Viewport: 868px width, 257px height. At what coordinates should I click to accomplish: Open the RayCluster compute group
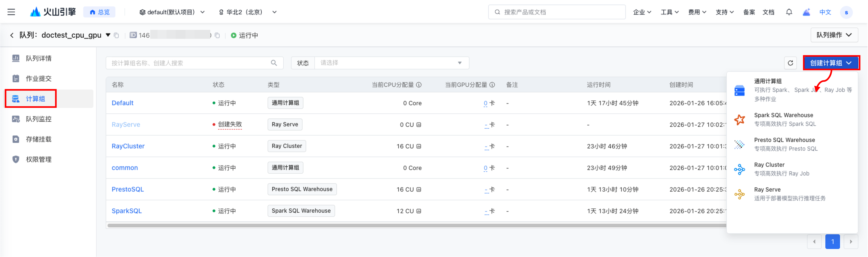tap(128, 146)
